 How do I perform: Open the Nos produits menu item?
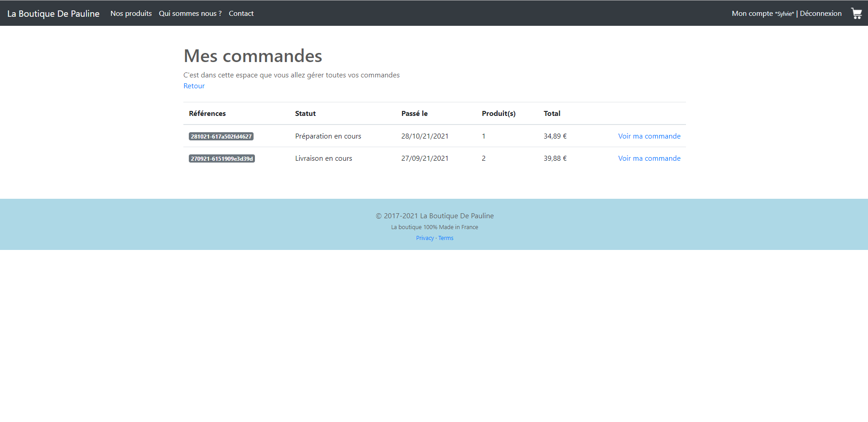click(x=131, y=13)
